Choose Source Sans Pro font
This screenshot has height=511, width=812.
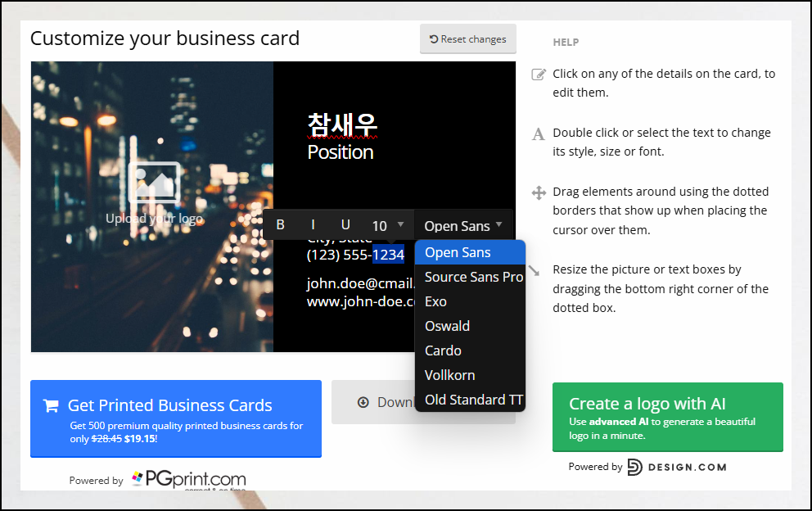pos(470,277)
